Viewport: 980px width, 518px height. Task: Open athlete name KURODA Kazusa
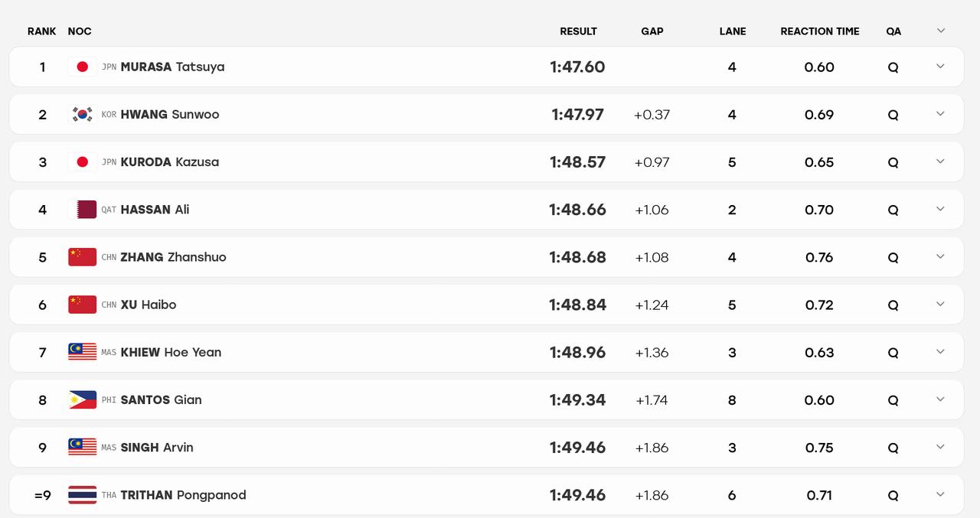(170, 162)
